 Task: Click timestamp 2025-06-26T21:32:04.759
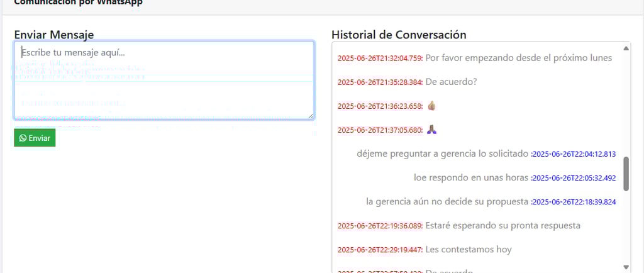click(380, 58)
